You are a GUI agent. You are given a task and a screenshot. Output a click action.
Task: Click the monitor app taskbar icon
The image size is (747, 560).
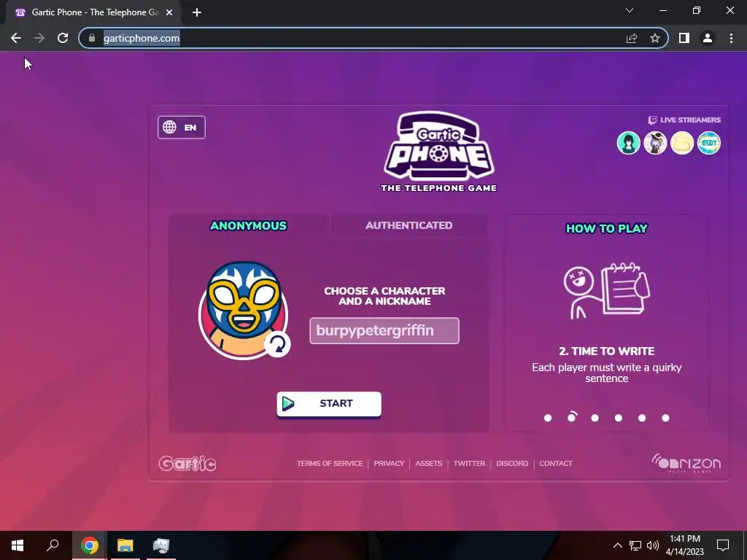tap(161, 545)
